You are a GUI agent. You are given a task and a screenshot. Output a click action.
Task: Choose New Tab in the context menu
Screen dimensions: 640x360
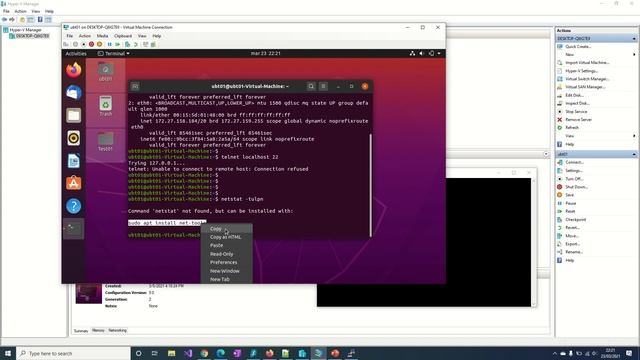tap(227, 279)
